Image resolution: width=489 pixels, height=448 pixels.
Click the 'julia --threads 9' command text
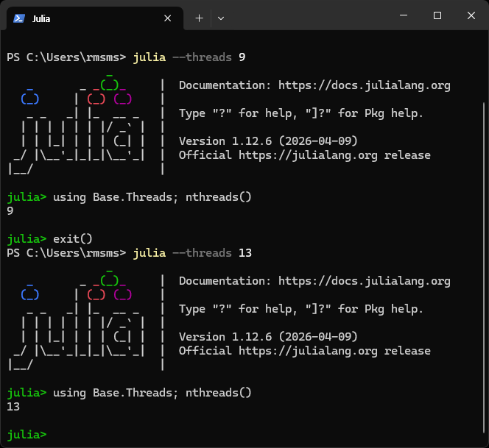coord(189,57)
